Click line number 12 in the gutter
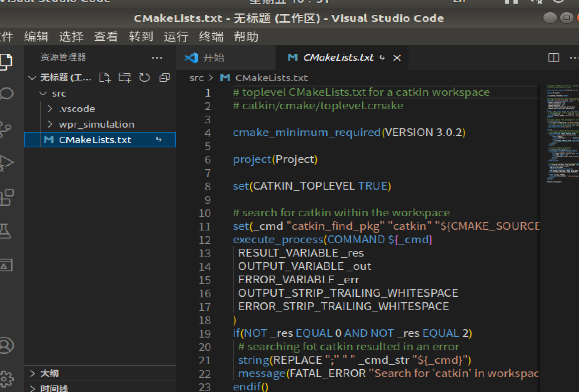The width and height of the screenshot is (579, 392). [205, 240]
